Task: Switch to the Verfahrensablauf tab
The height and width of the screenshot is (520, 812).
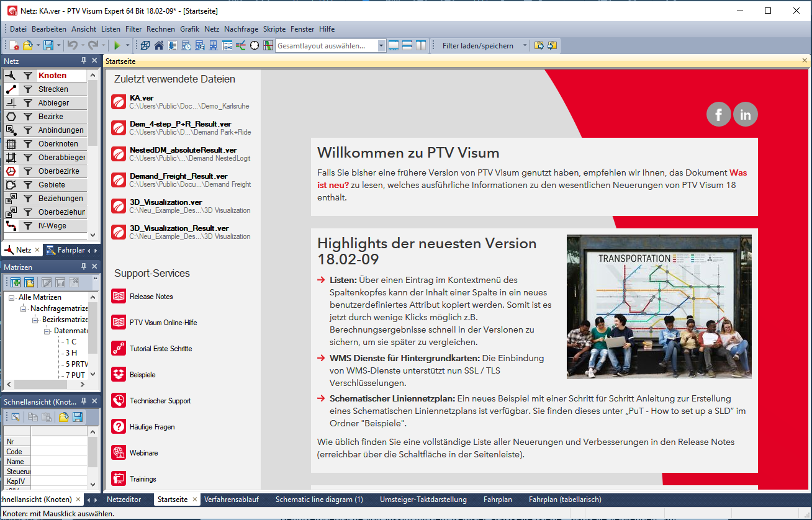Action: (231, 500)
